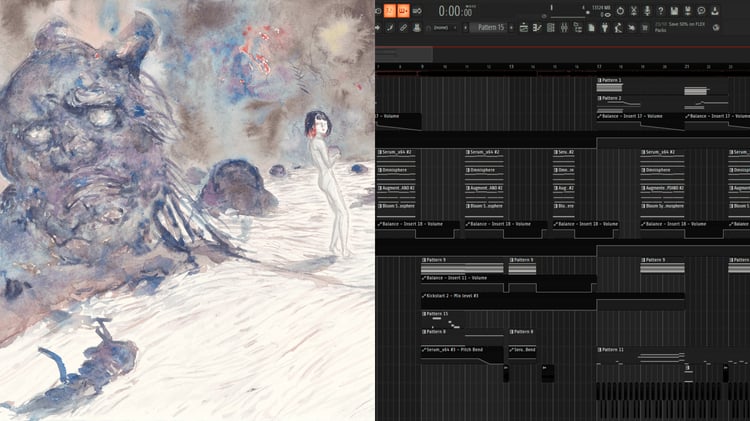The image size is (750, 421).
Task: Open the Pattern 15 selector
Action: (490, 28)
